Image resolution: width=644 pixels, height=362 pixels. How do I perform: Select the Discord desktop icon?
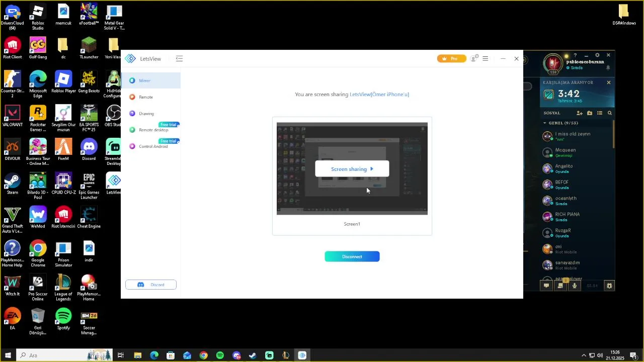(x=89, y=149)
